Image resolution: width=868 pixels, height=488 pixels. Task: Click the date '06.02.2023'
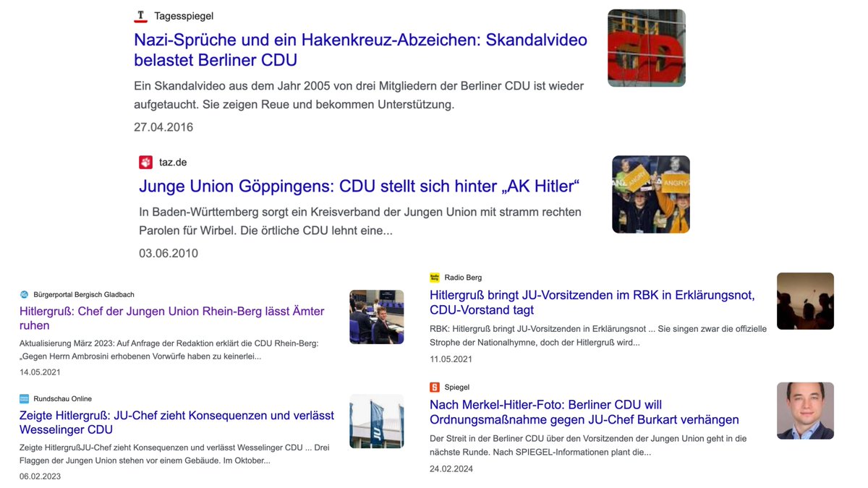coord(40,476)
